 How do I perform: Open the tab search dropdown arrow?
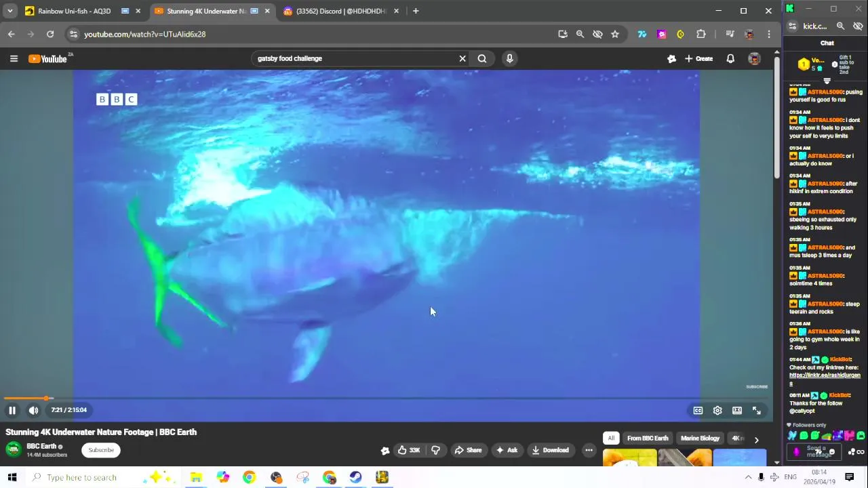coord(9,11)
